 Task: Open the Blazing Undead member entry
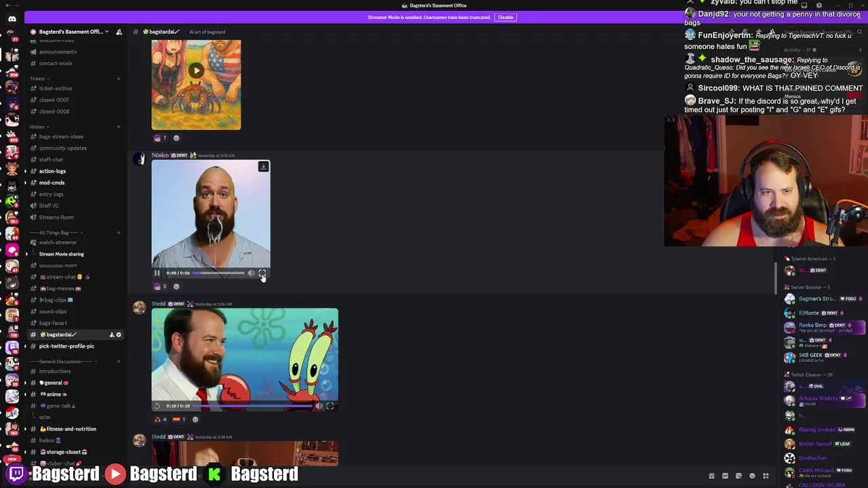(x=823, y=430)
